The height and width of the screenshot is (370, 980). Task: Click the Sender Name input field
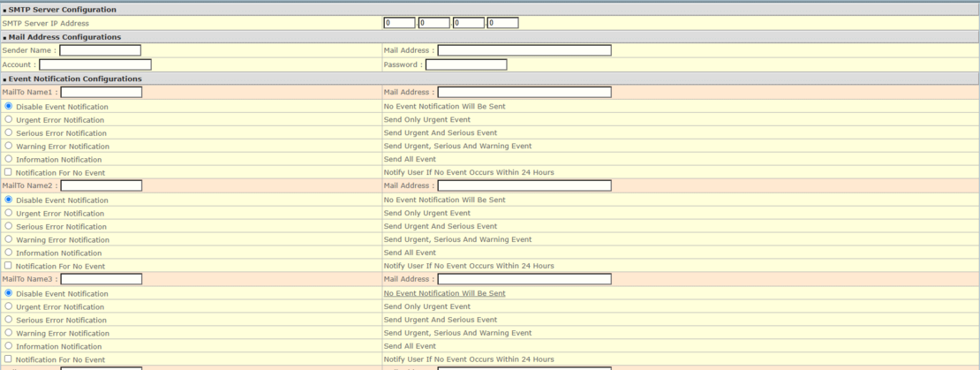(x=100, y=50)
